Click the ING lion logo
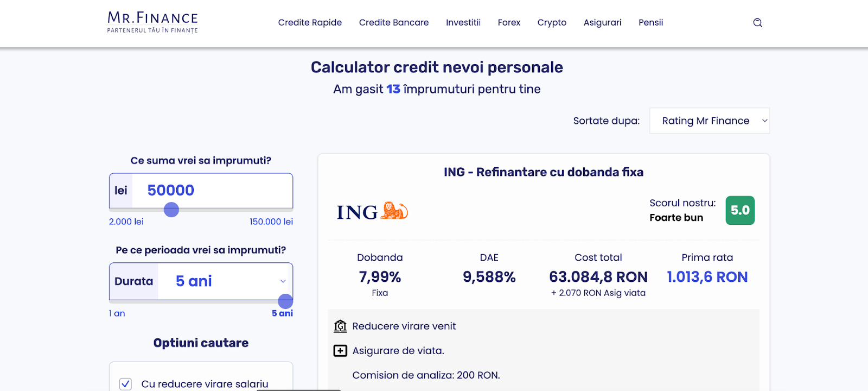 (x=372, y=211)
